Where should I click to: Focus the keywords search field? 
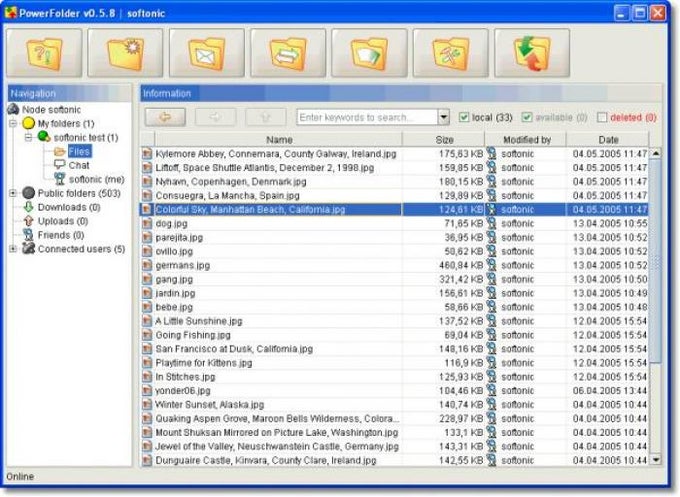[x=367, y=117]
